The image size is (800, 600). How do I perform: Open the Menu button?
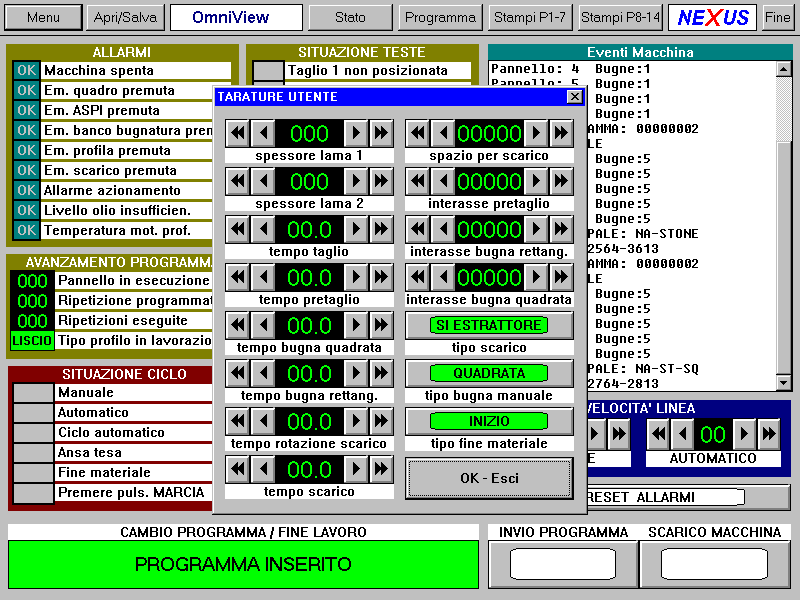[43, 18]
